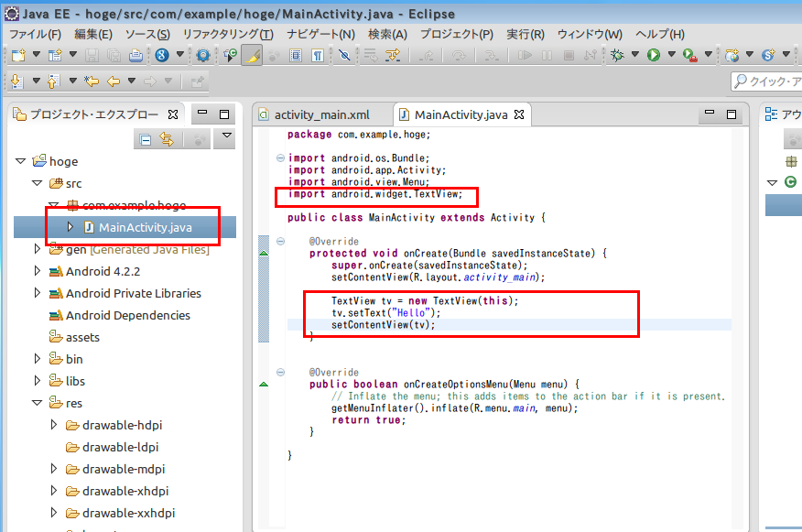The width and height of the screenshot is (802, 532).
Task: Expand the libs folder
Action: [x=37, y=381]
